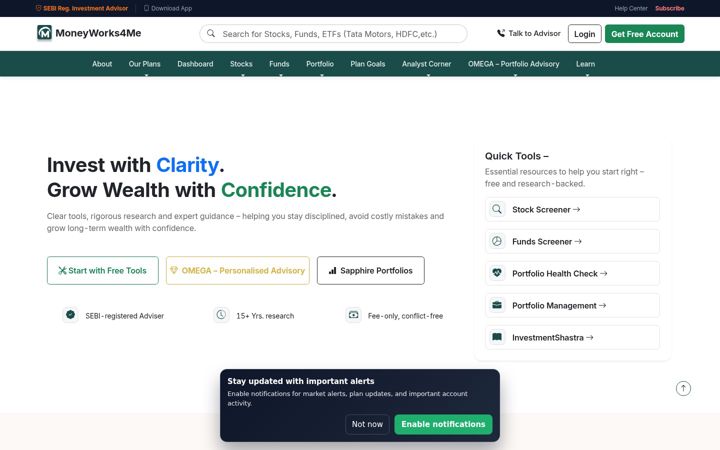Click the "SEBI-registered Adviser" text
Image resolution: width=720 pixels, height=450 pixels.
[124, 316]
